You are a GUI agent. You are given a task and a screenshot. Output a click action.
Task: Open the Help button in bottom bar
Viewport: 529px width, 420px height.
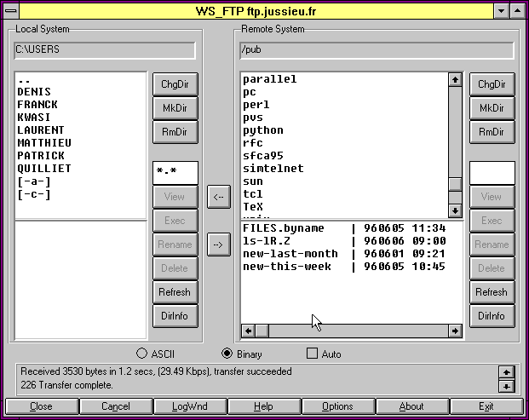(263, 406)
